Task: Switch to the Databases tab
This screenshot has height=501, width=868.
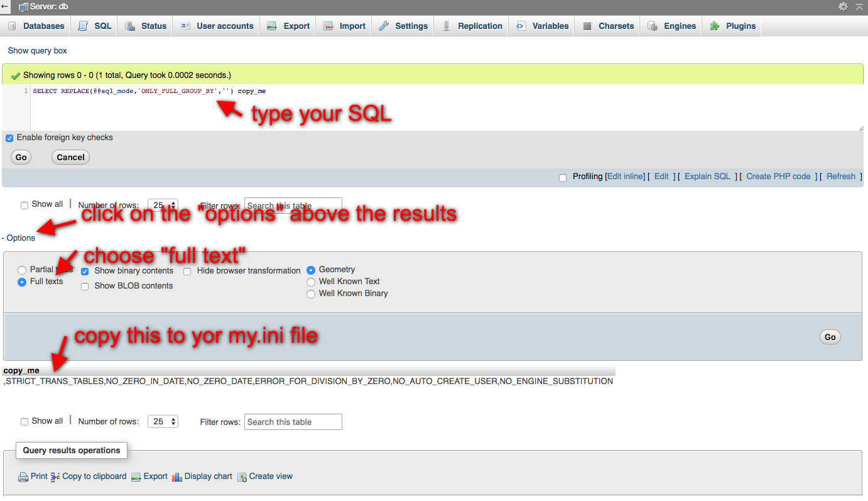Action: (36, 26)
